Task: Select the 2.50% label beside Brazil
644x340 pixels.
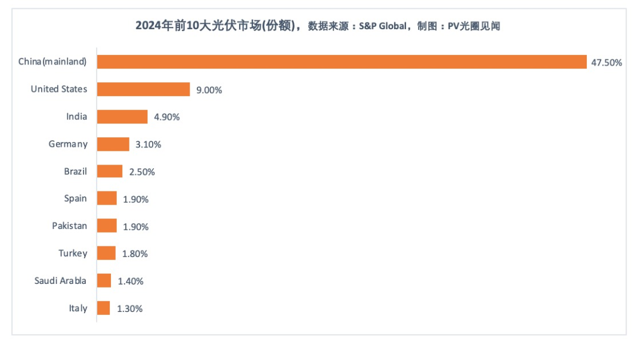Action: coord(142,172)
